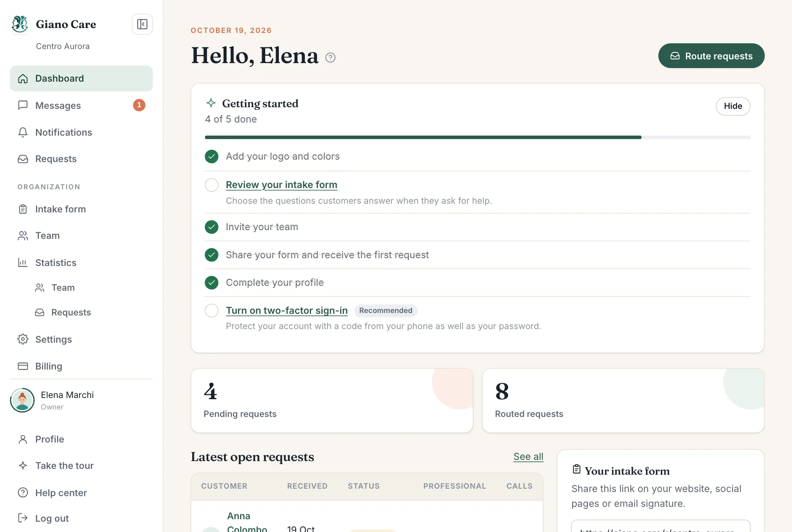Open the Routed requests card

[x=623, y=400]
